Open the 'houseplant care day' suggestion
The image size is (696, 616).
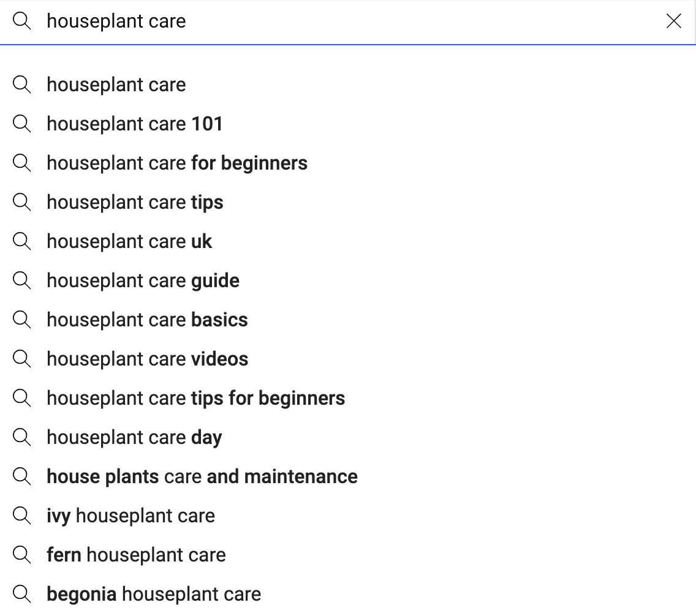tap(134, 437)
